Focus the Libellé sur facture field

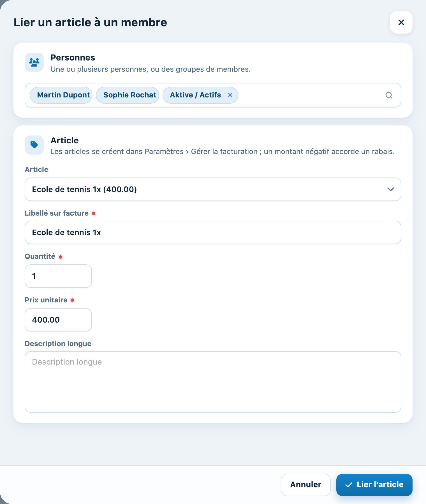pos(213,232)
